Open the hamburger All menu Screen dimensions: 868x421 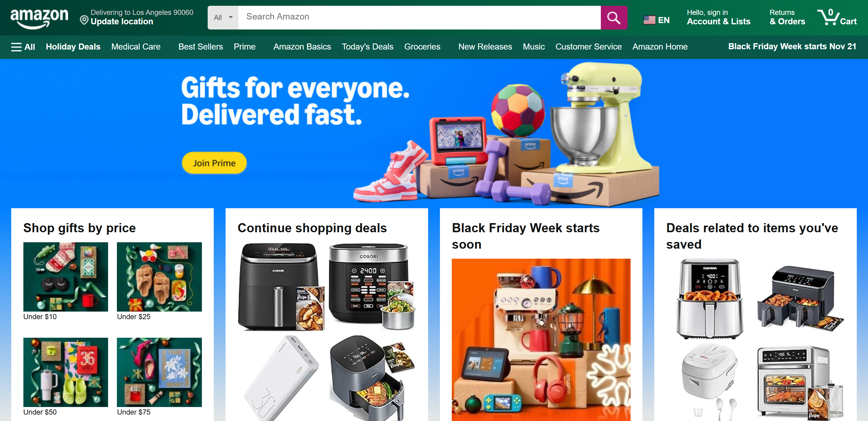[x=23, y=47]
